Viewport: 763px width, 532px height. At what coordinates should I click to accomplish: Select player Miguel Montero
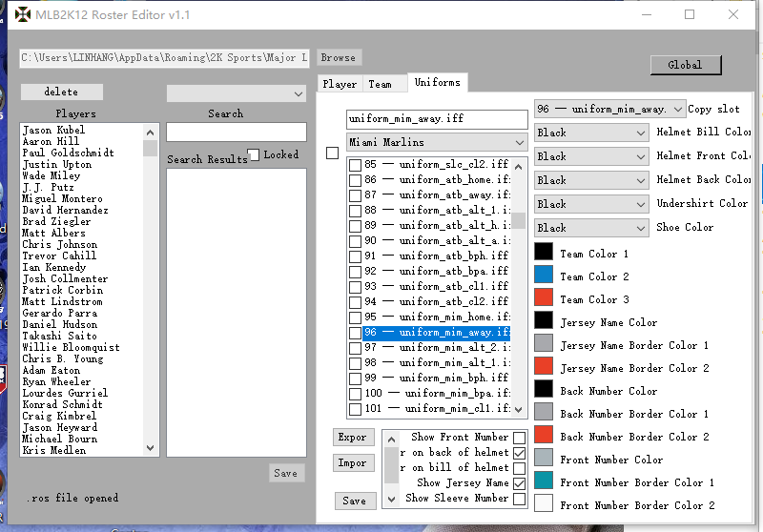[62, 198]
